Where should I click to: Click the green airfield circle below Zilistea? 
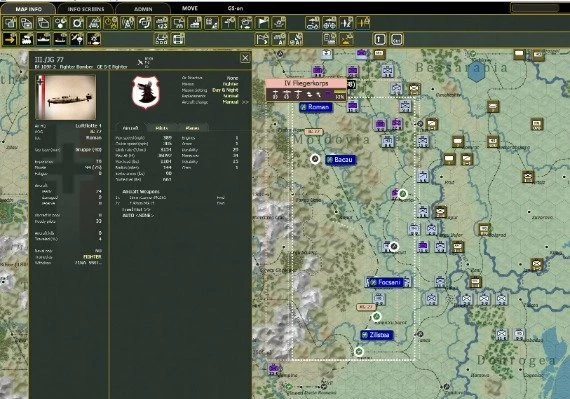pos(359,351)
